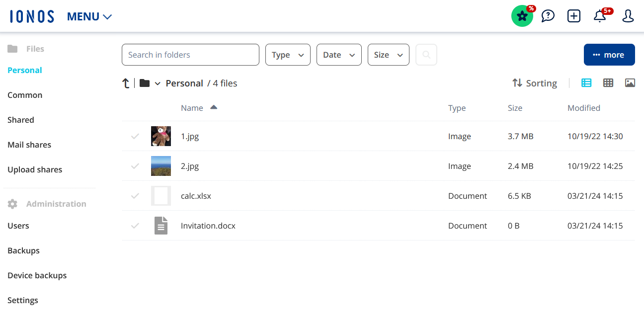The image size is (644, 319).
Task: Select the calc.xlsx file checkmark
Action: coord(135,196)
